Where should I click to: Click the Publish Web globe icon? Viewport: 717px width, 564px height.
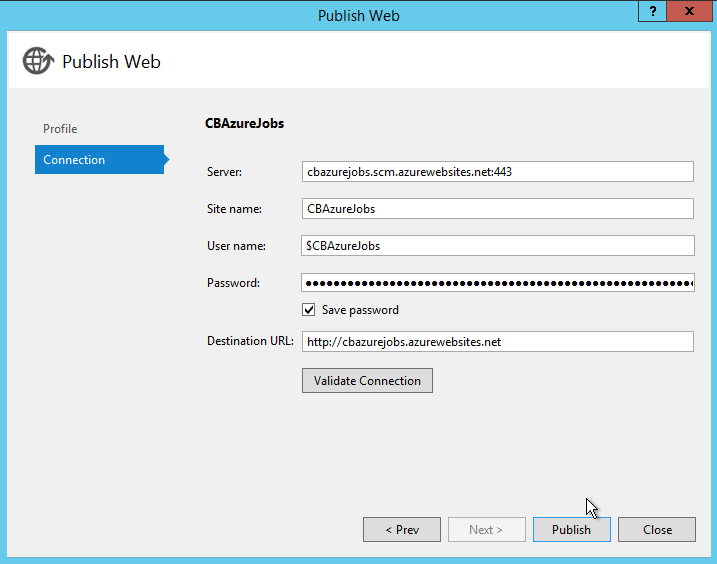[x=38, y=60]
